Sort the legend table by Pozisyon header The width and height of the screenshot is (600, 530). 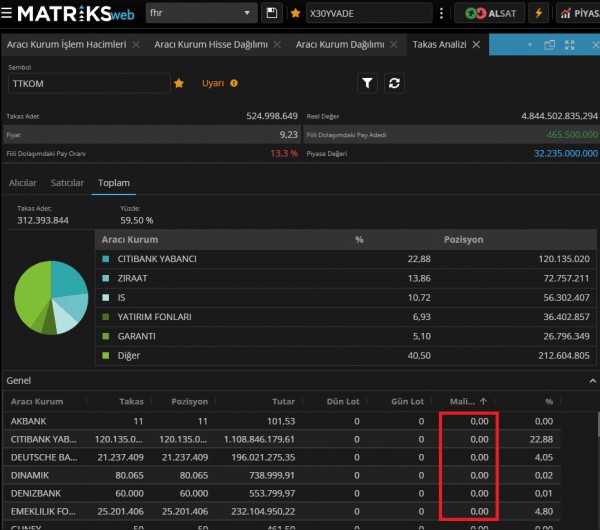463,240
